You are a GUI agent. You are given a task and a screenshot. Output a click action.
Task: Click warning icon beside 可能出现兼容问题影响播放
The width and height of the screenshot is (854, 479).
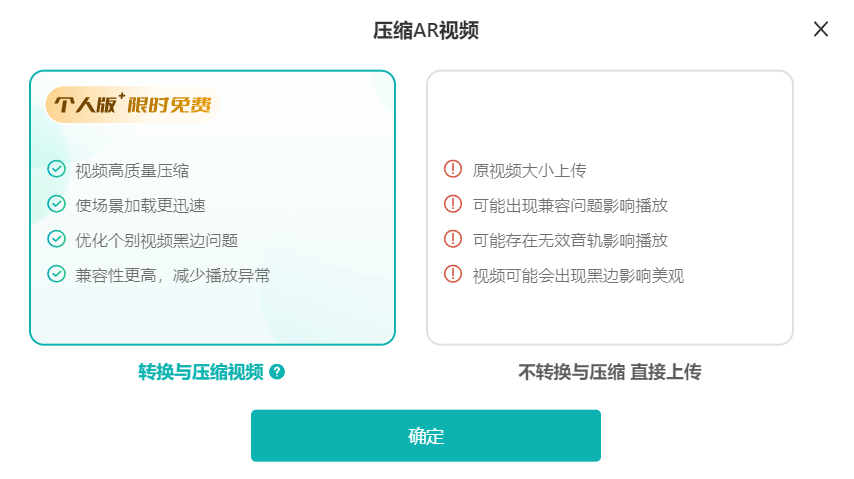pyautogui.click(x=453, y=204)
